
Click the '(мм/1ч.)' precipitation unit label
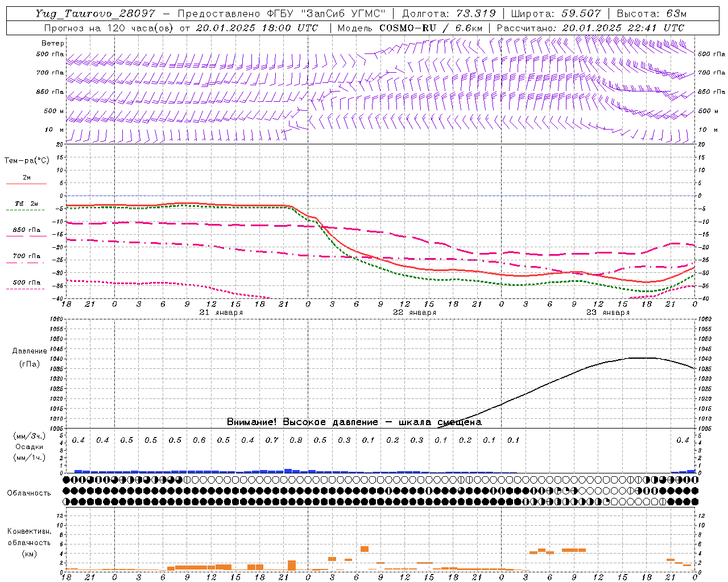(30, 458)
